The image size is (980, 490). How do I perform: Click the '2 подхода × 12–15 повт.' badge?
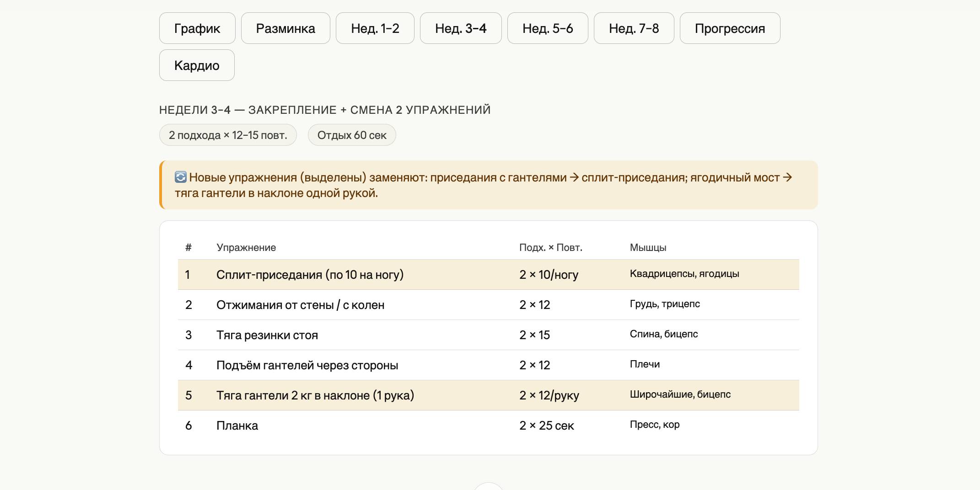click(228, 135)
